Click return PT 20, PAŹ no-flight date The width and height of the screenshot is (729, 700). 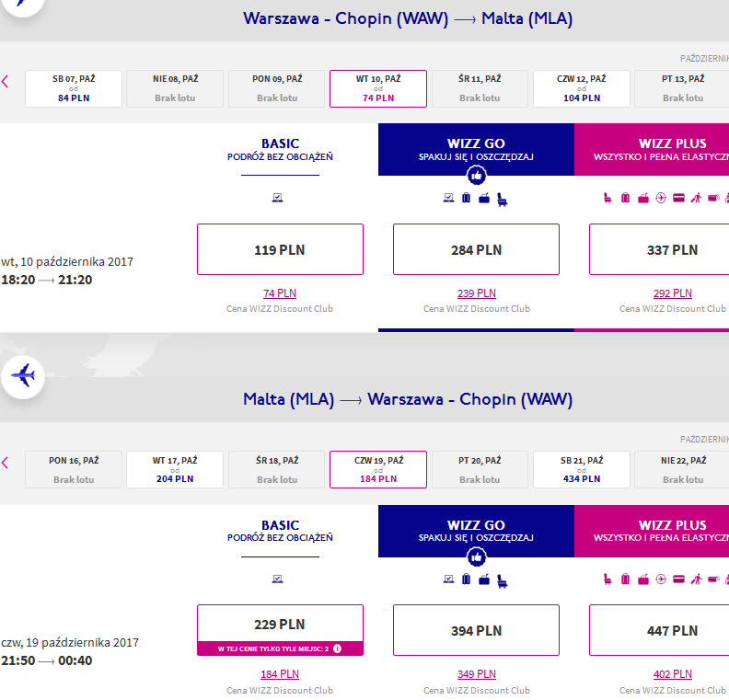click(x=480, y=470)
